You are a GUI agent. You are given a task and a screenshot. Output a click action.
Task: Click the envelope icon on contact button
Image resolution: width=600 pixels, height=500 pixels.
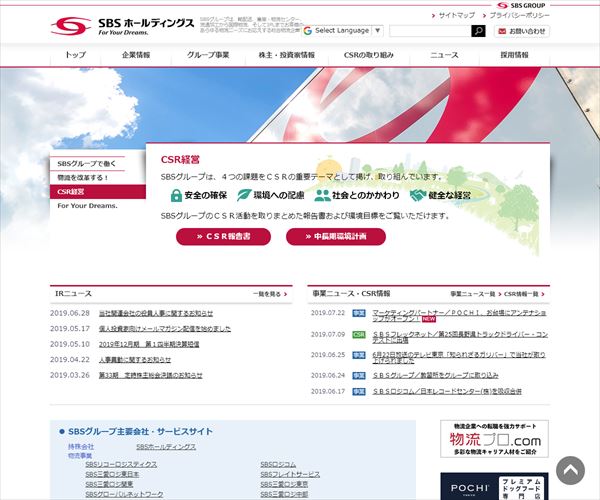point(502,31)
